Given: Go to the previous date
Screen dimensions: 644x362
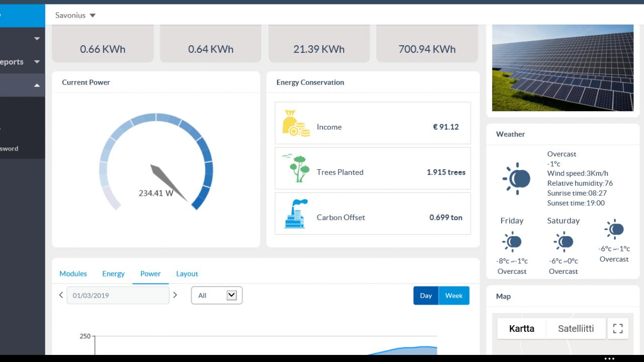Looking at the screenshot, I should [61, 295].
